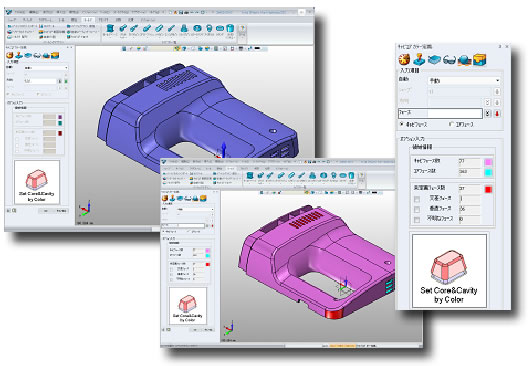Click the magenta cavity color swatch in enlarged panel
Viewport: 528px width, 366px height.
(488, 162)
